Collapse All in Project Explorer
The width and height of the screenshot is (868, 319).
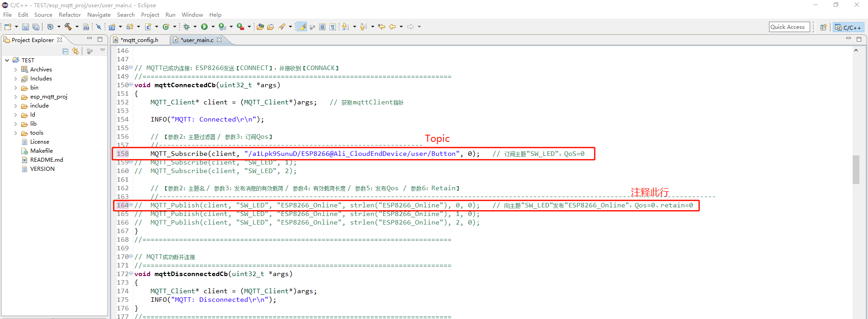(66, 51)
